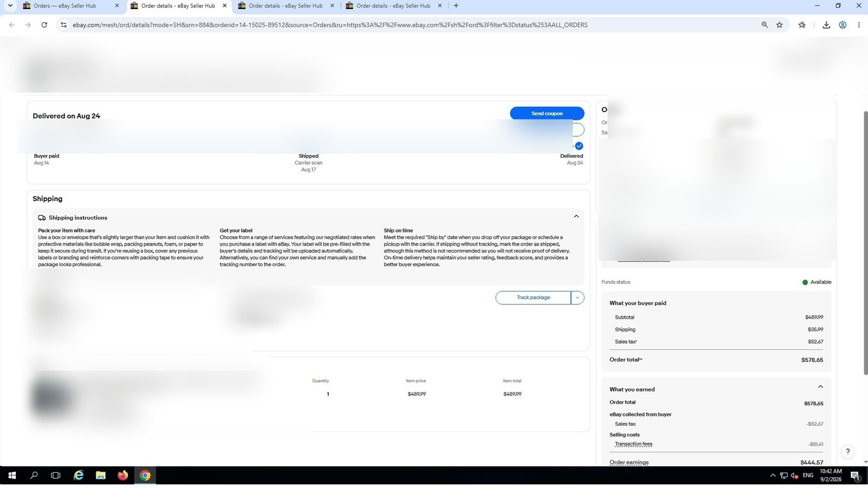
Task: Click the page vertical scrollbar
Action: click(865, 243)
